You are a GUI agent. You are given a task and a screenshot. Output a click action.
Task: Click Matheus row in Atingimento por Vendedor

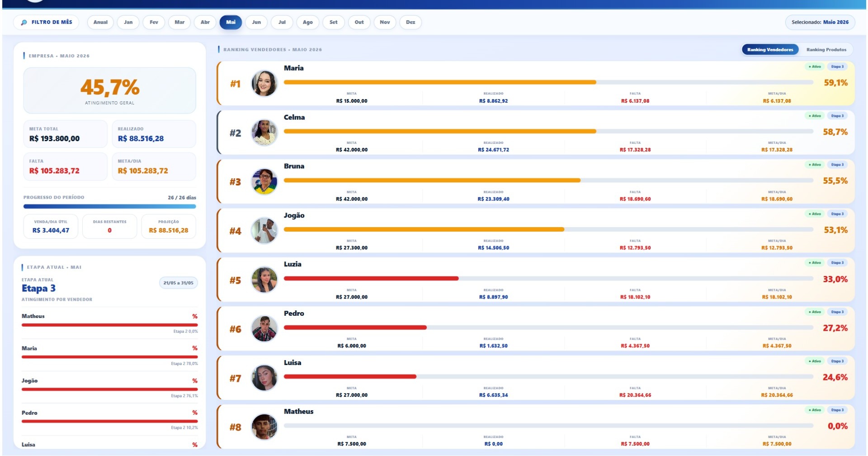point(110,323)
